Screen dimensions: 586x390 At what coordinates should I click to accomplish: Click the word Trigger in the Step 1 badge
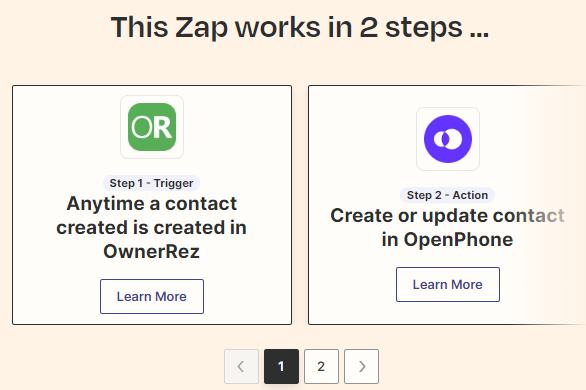(173, 183)
